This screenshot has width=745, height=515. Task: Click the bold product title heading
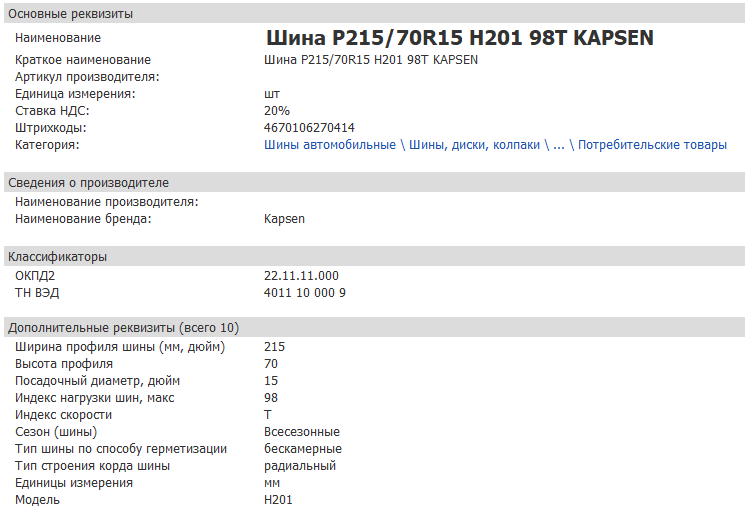pyautogui.click(x=459, y=38)
